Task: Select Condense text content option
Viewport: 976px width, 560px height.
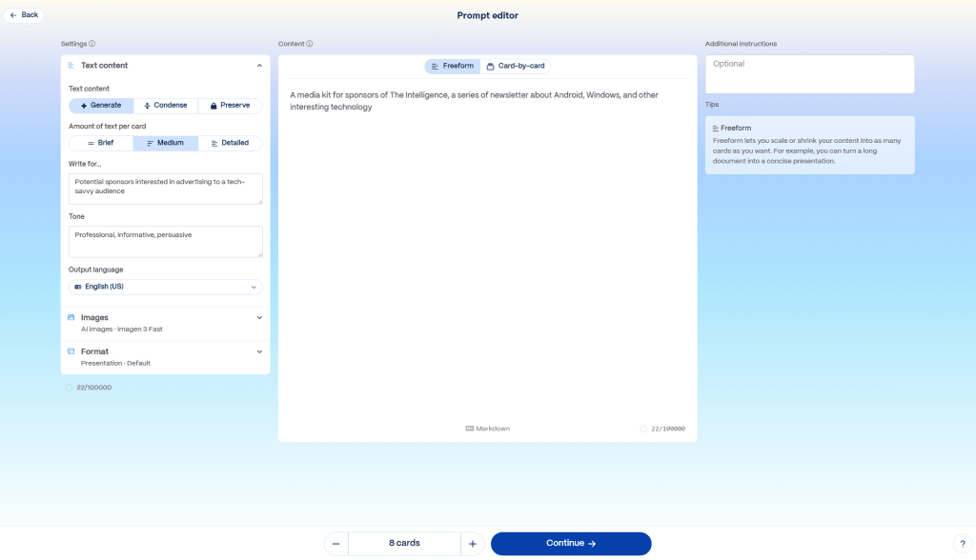Action: coord(166,106)
